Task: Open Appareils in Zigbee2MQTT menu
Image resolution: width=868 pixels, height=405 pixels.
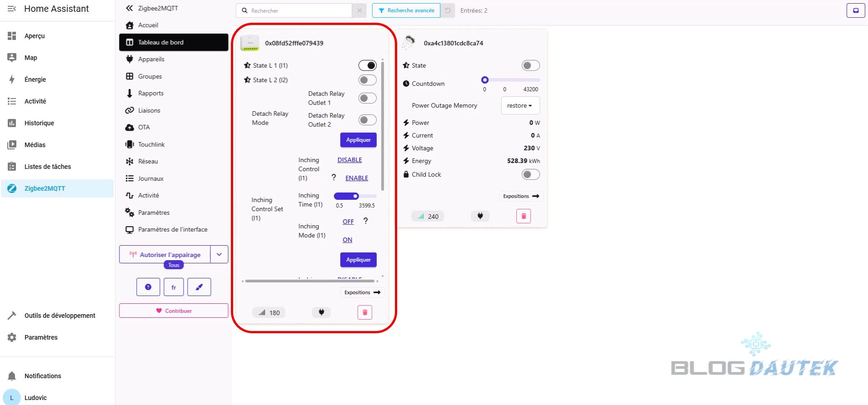Action: (x=151, y=59)
